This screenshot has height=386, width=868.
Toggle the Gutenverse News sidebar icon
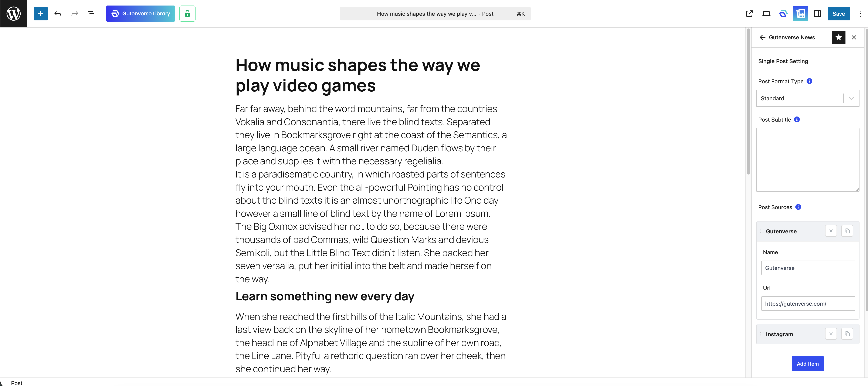click(800, 13)
